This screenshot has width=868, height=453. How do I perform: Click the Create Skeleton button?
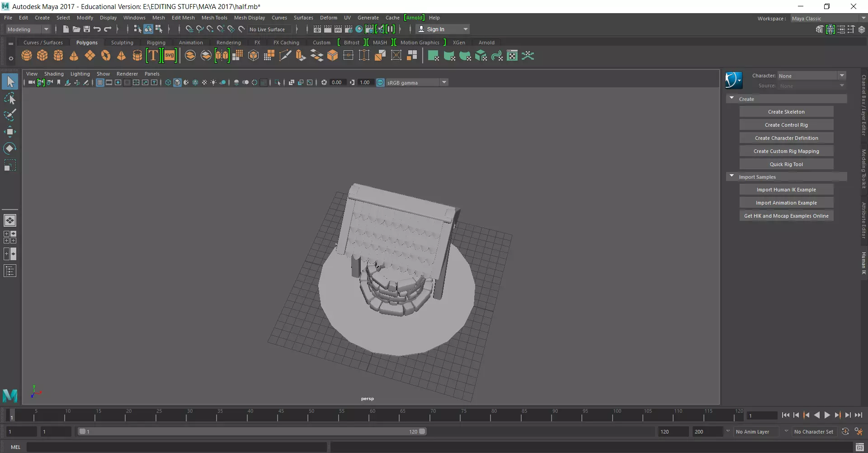coord(786,112)
